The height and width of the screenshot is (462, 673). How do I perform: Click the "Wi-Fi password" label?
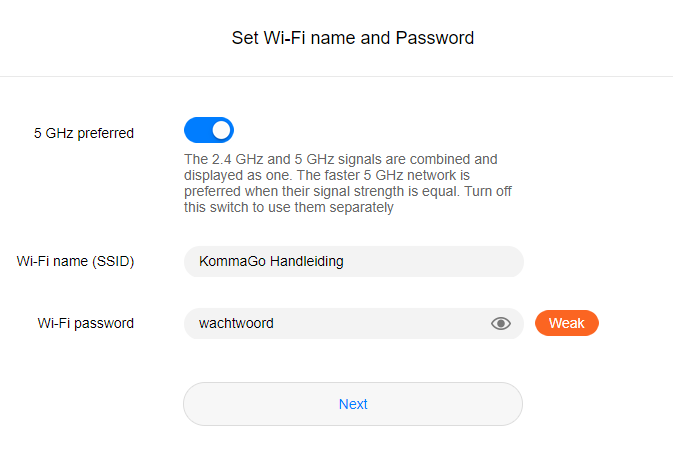(86, 323)
